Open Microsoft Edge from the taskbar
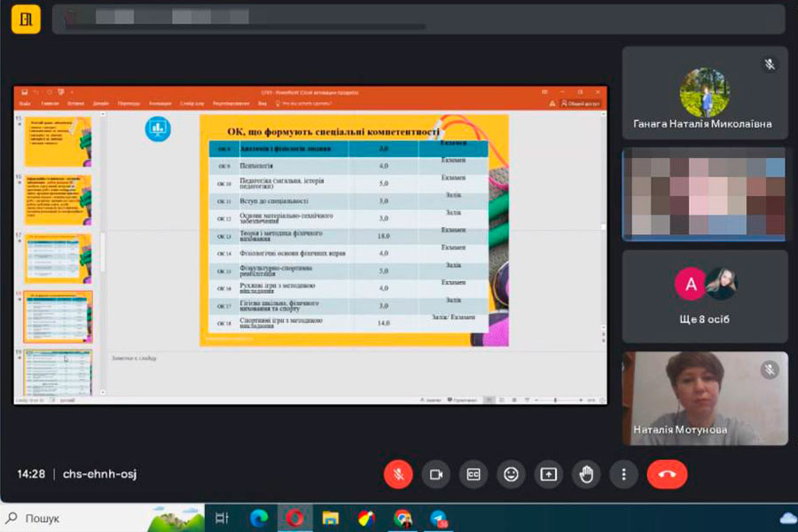The height and width of the screenshot is (532, 798). pos(258,518)
